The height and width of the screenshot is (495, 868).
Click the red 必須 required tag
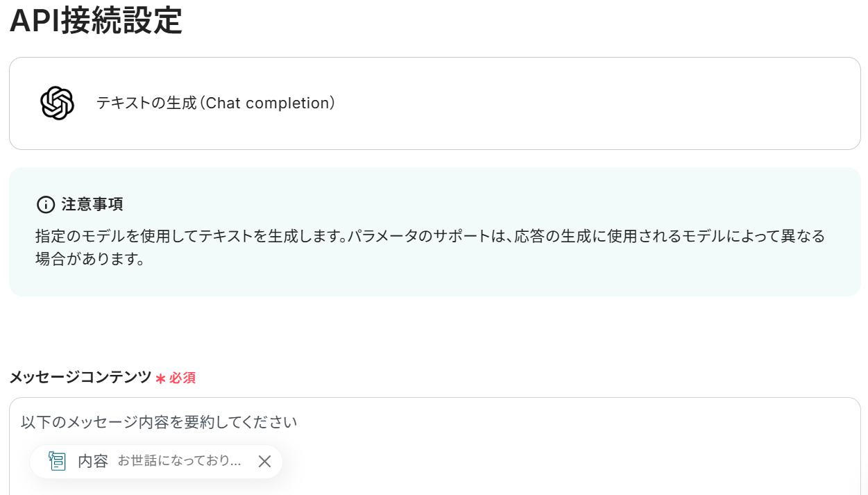pos(182,378)
